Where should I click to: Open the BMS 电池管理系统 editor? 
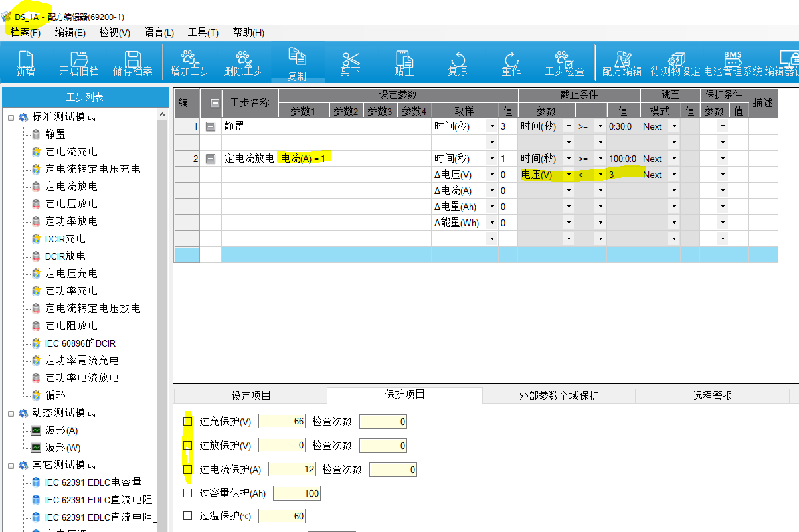point(733,63)
